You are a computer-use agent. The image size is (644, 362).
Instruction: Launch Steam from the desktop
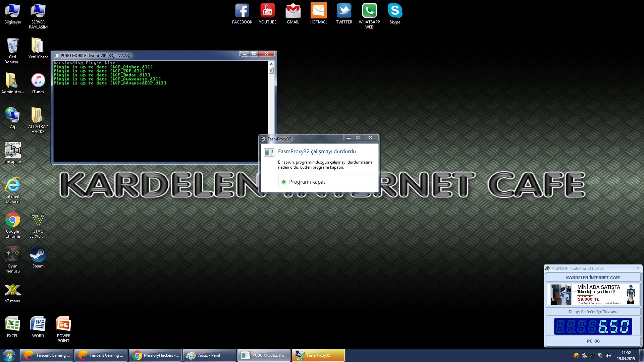38,258
